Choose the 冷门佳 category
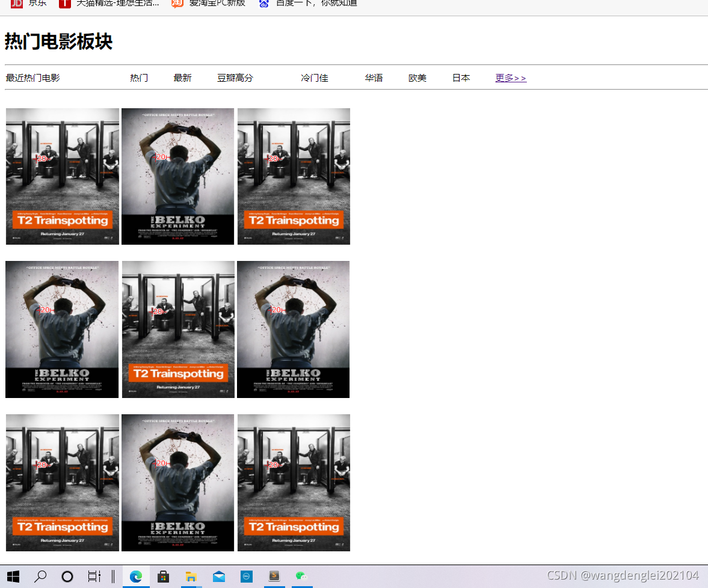The image size is (708, 588). click(315, 78)
